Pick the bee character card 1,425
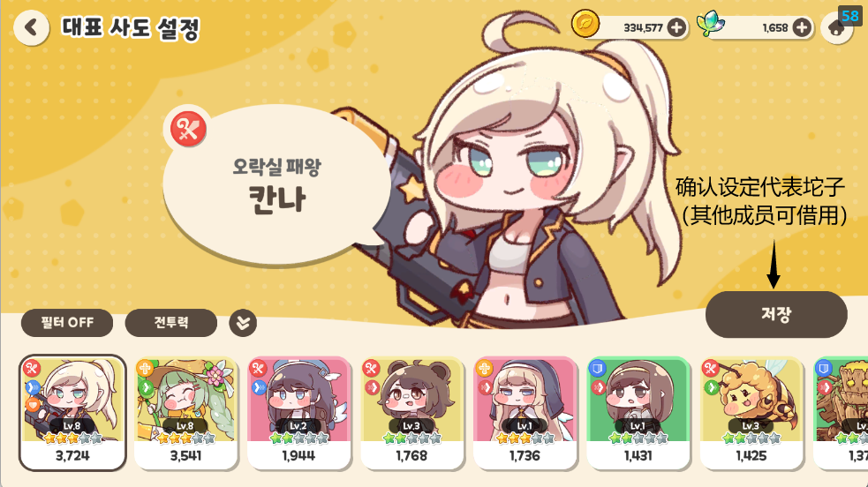 (x=751, y=413)
